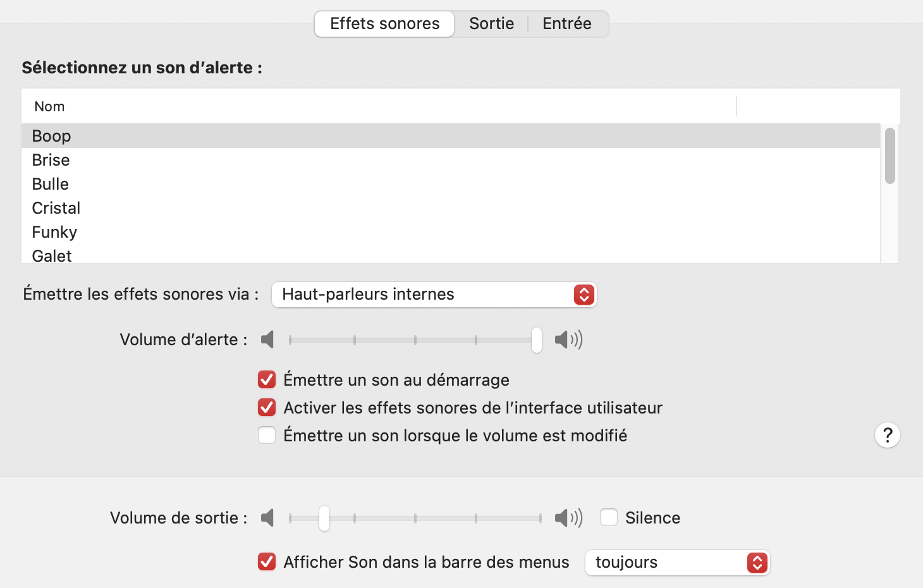Open the toujours dropdown menu
Screen dimensions: 923x588
[x=676, y=562]
